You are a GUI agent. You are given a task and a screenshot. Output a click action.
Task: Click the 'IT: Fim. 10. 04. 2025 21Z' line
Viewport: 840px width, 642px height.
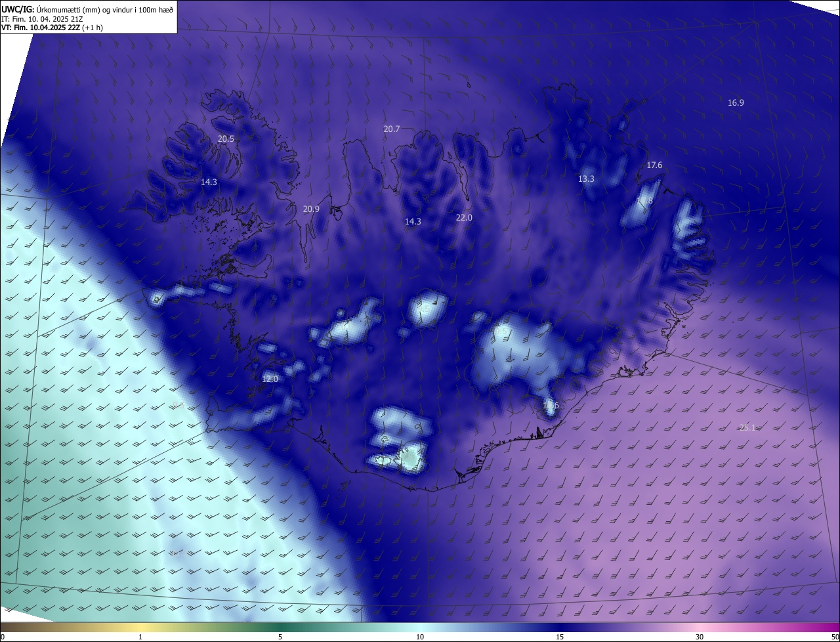click(42, 18)
